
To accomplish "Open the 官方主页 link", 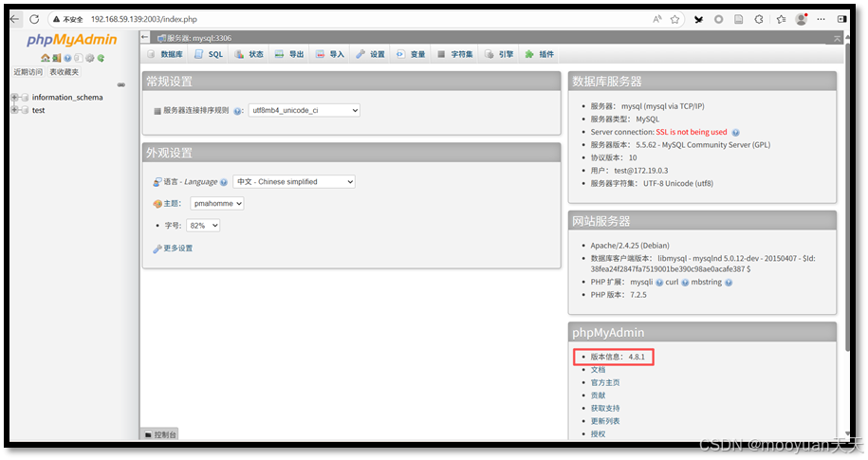I will (x=605, y=382).
